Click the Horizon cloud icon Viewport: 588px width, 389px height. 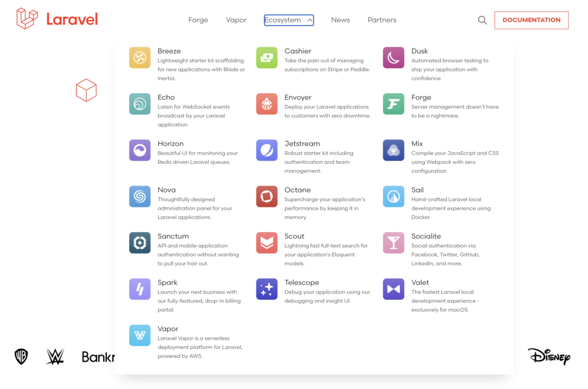click(140, 150)
